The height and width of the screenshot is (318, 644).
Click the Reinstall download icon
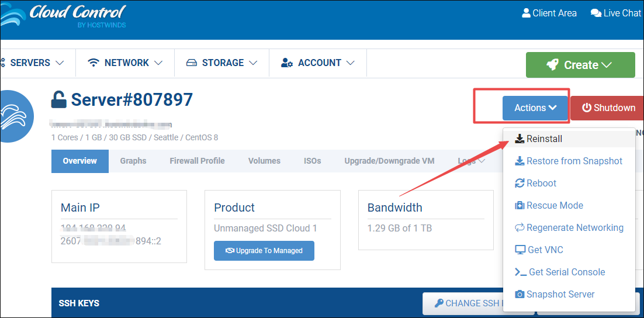click(520, 139)
